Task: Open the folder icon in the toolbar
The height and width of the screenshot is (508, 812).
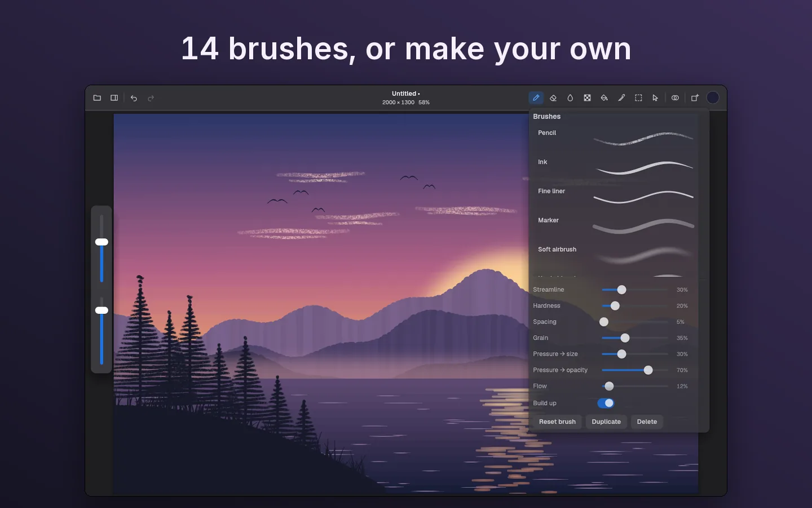Action: click(x=97, y=98)
